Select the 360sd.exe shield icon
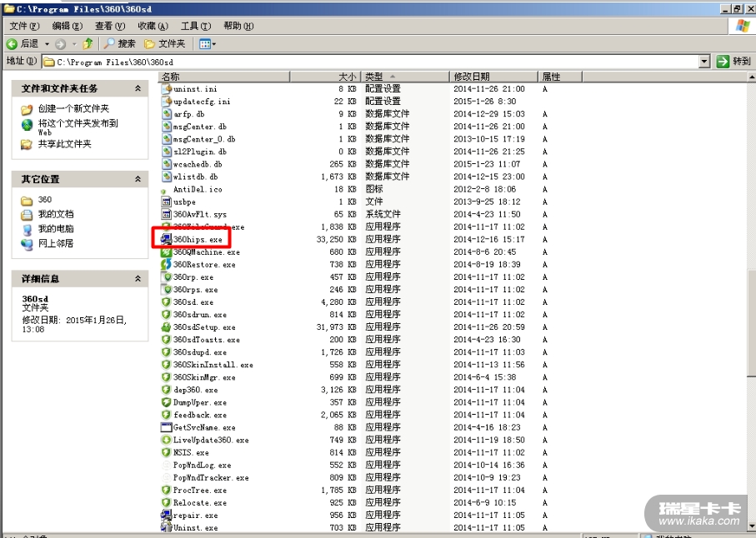This screenshot has width=756, height=538. 167,302
